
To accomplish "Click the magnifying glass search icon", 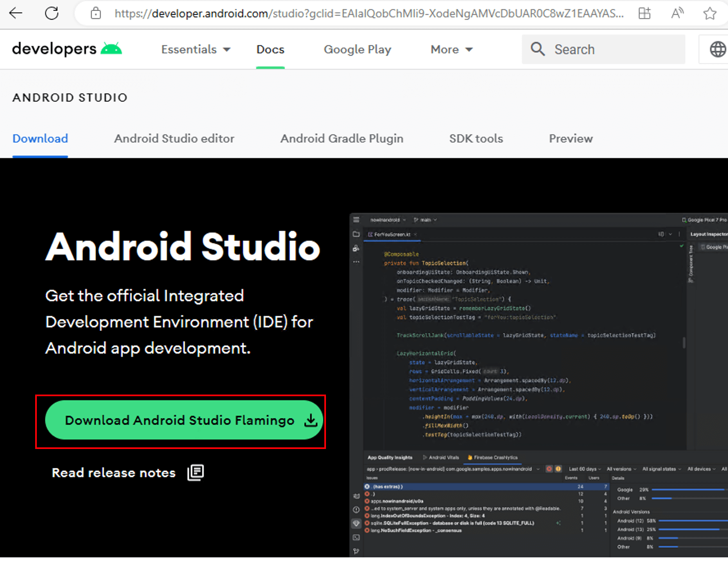I will click(x=538, y=49).
